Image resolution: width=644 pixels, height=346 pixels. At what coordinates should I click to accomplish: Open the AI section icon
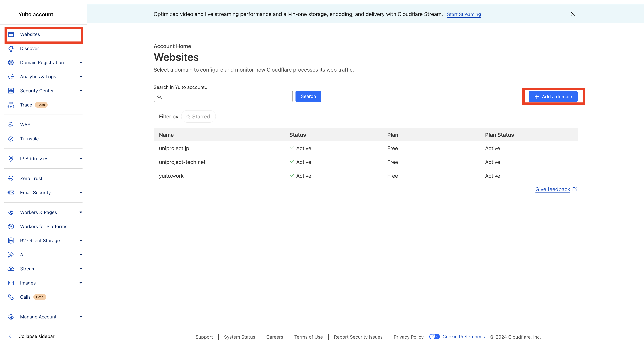[11, 255]
